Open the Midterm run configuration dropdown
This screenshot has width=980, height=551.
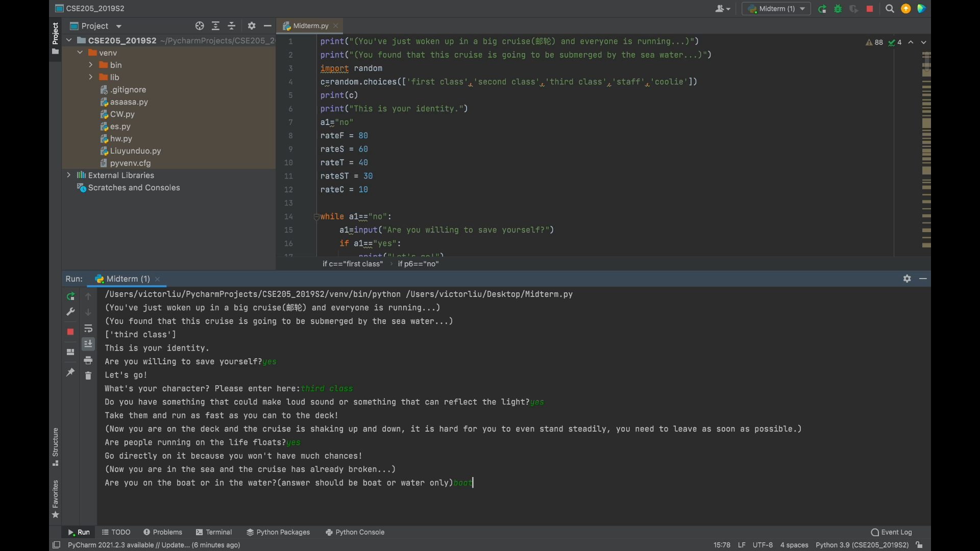click(x=776, y=9)
